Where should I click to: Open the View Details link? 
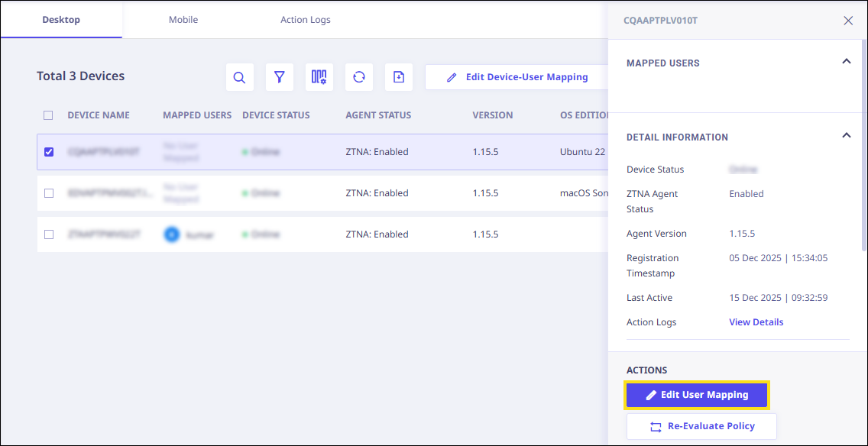coord(756,322)
